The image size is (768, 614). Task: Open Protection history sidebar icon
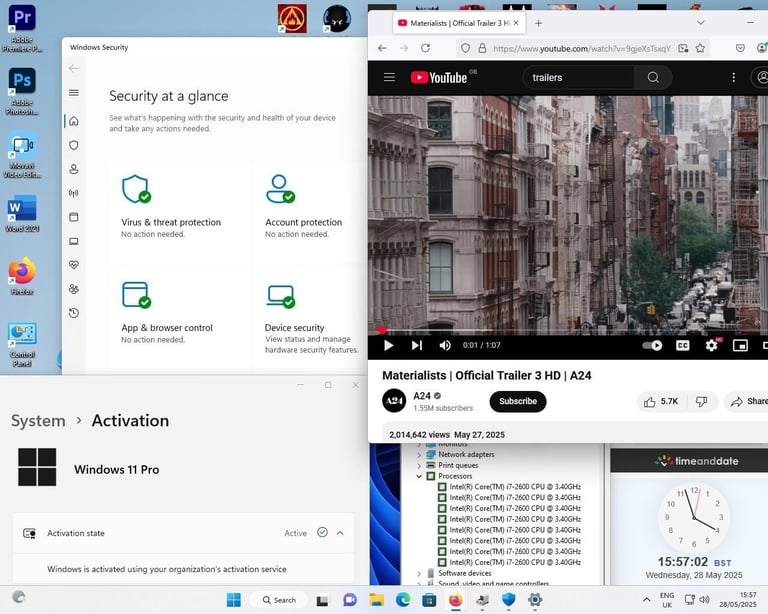74,313
